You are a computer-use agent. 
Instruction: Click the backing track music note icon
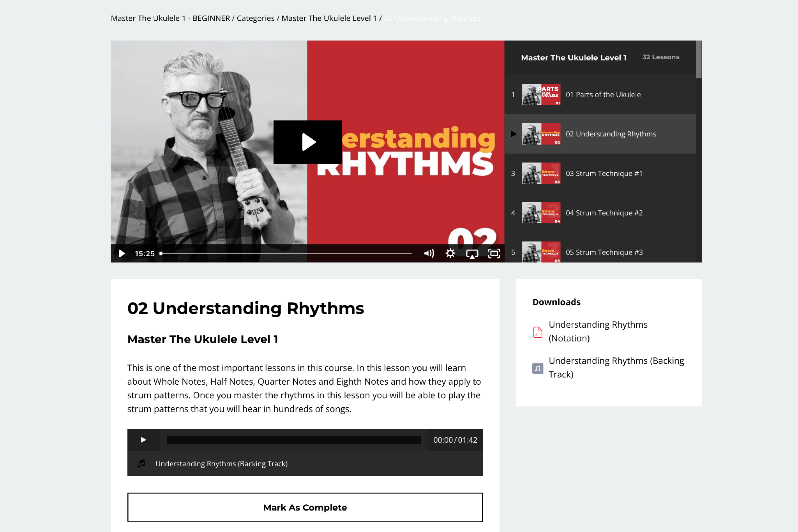(x=538, y=368)
